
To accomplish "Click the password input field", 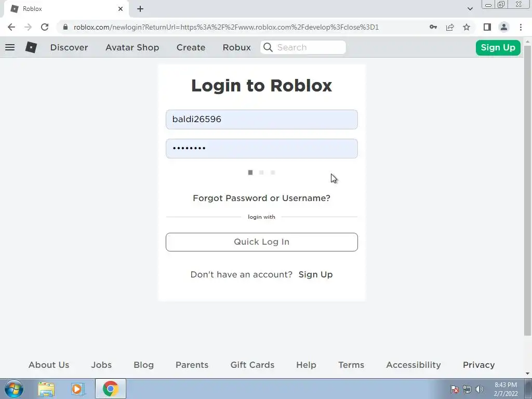I will point(262,148).
